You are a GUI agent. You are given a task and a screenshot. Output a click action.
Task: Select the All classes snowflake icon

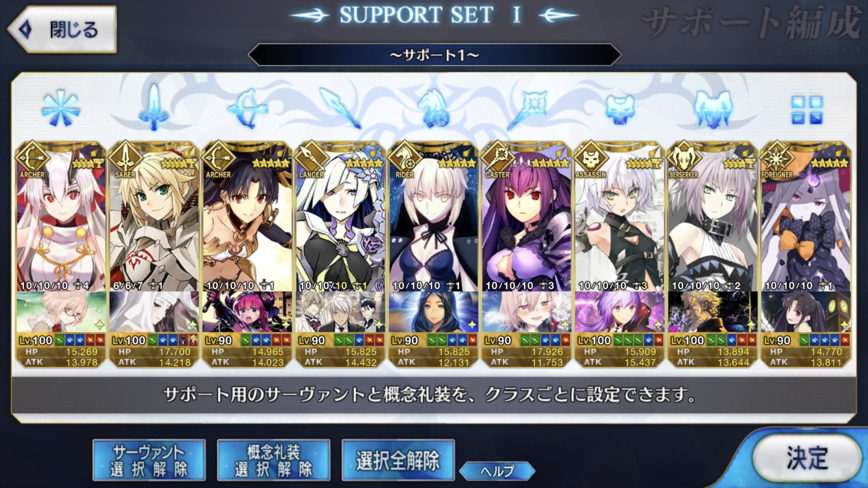60,108
